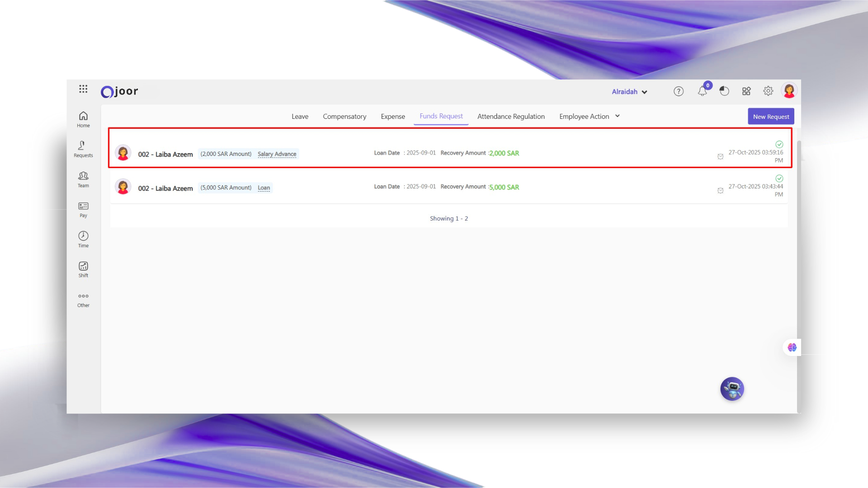Viewport: 868px width, 488px height.
Task: Open Other menu in sidebar
Action: coord(83,300)
